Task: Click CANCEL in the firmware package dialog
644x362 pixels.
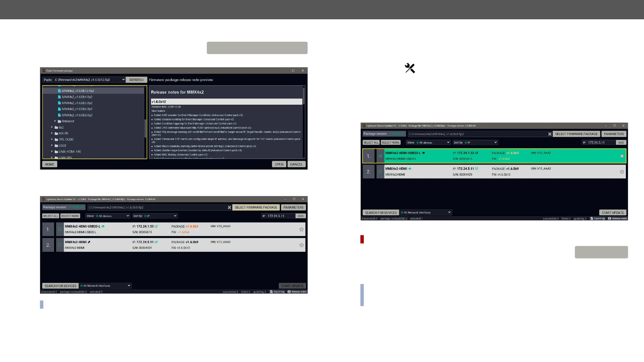Action: [x=296, y=164]
